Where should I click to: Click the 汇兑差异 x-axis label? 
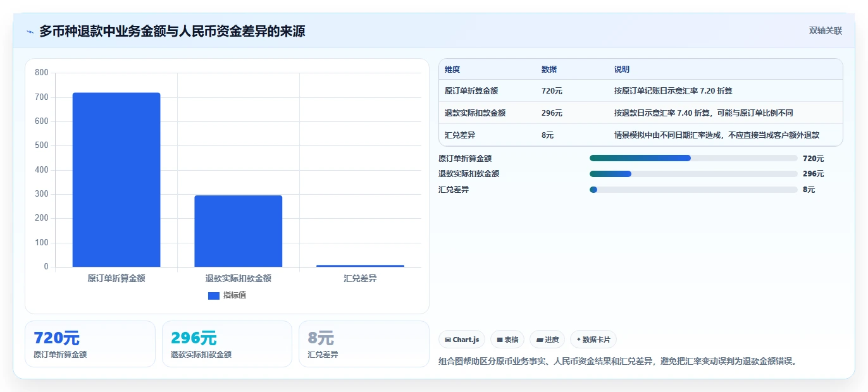[x=361, y=278]
